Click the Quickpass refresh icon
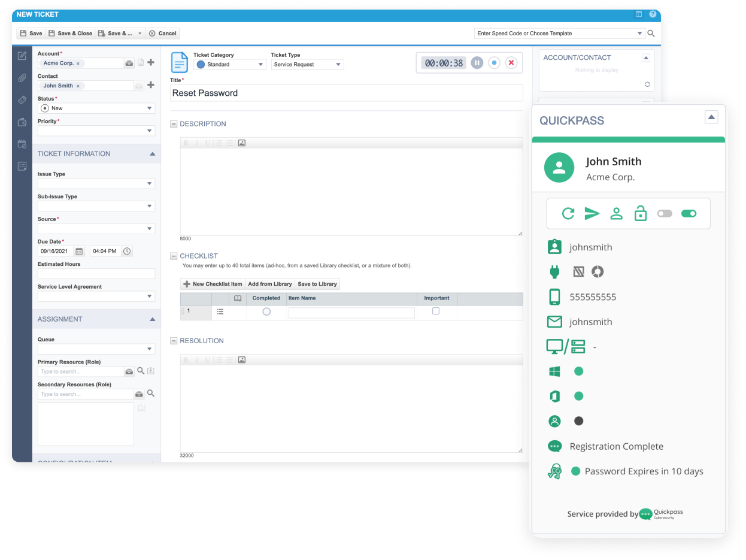This screenshot has height=560, width=746. pos(568,213)
